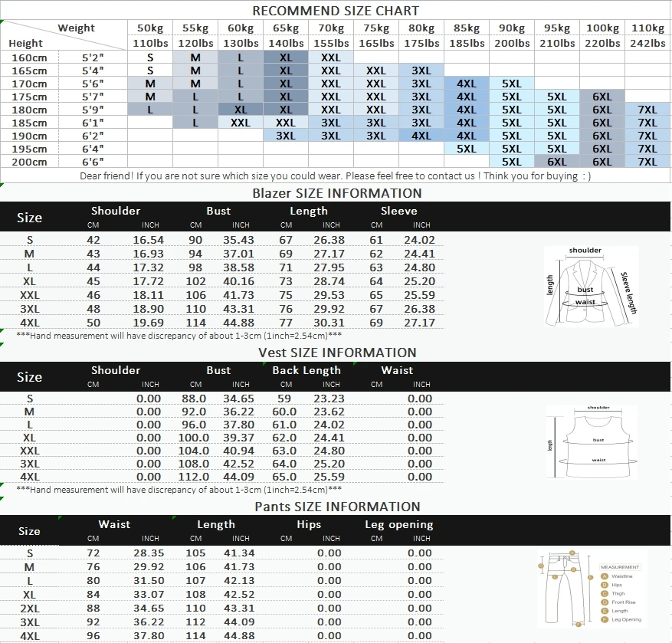Screen dimensions: 672x643
Task: Click the L cell in the 185cm row
Action: [x=195, y=123]
